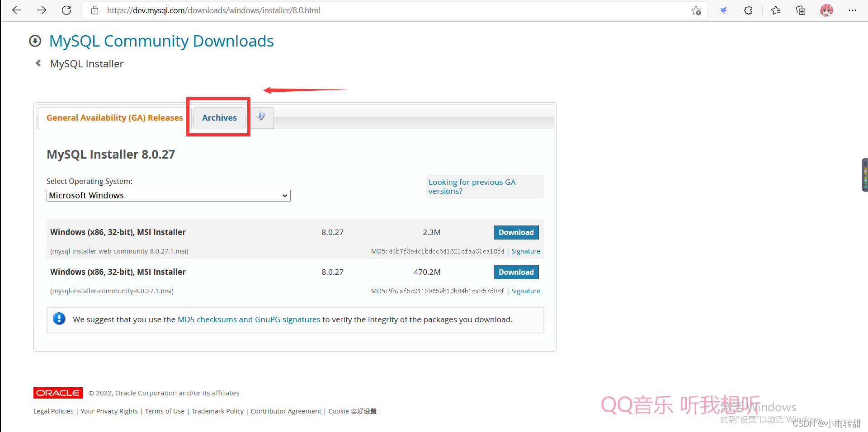Image resolution: width=868 pixels, height=432 pixels.
Task: Click the mysql-installer-community-8.0.27.1.msi filename
Action: tap(112, 291)
